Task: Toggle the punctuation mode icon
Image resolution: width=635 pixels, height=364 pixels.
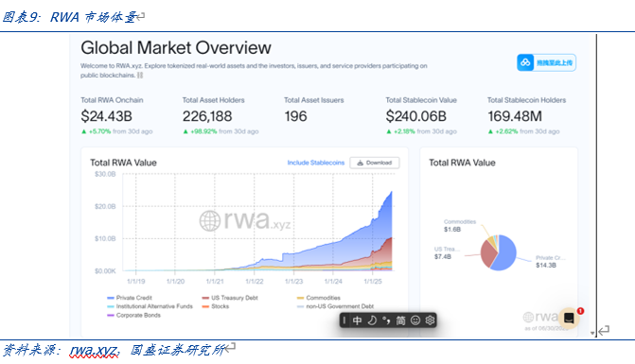Action: [x=386, y=321]
